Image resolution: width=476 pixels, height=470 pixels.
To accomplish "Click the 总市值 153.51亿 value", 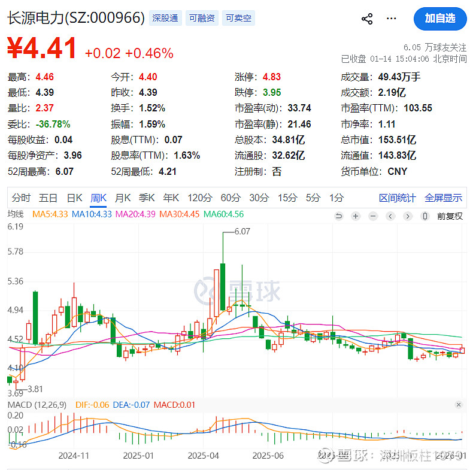I will coord(397,140).
